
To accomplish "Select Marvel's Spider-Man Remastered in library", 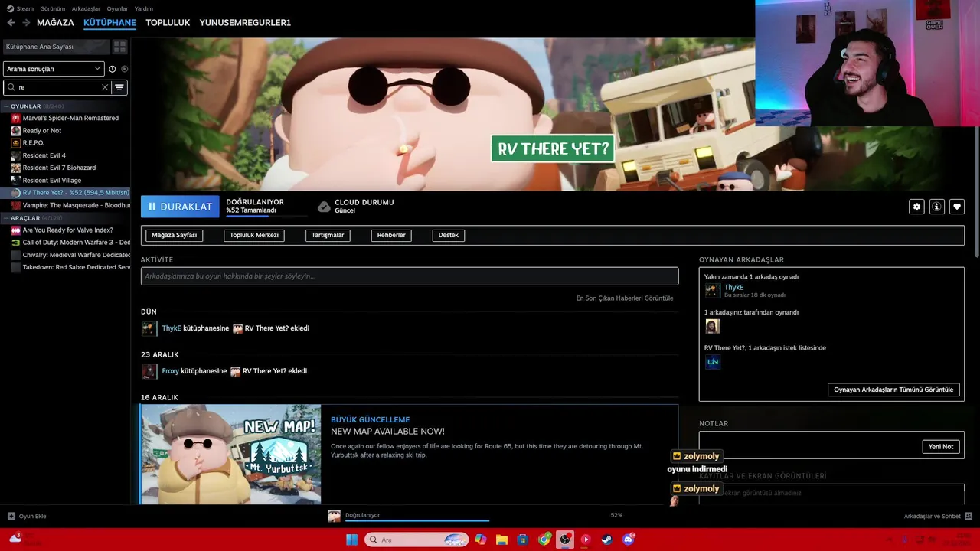I will 70,118.
